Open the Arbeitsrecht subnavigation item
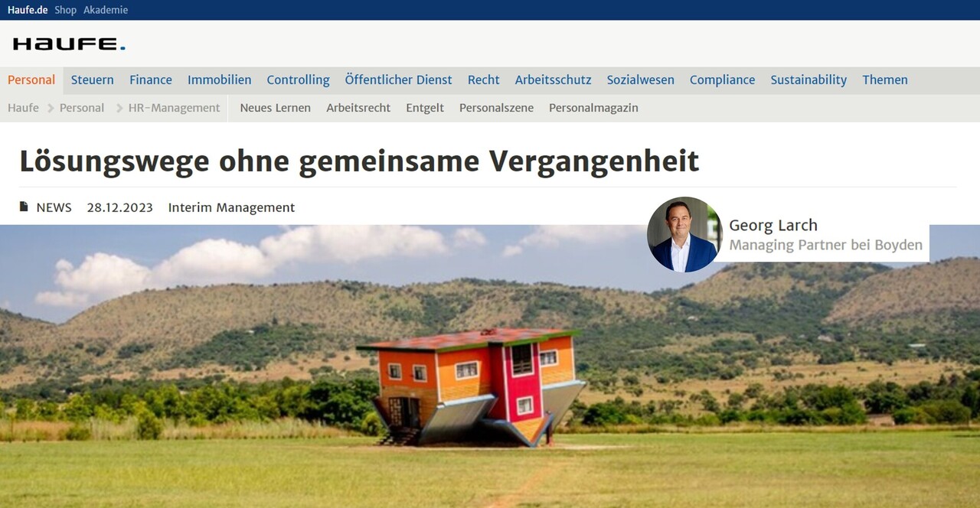 [x=358, y=108]
